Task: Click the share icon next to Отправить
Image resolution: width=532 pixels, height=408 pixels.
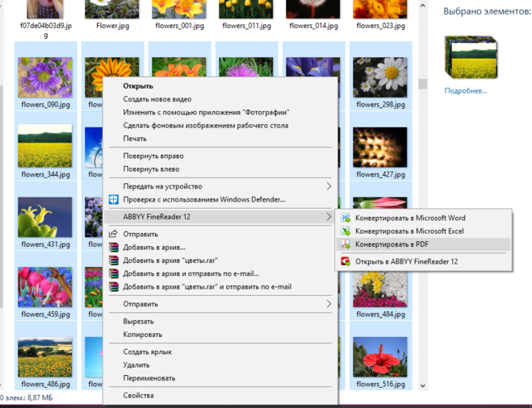Action: click(x=113, y=234)
